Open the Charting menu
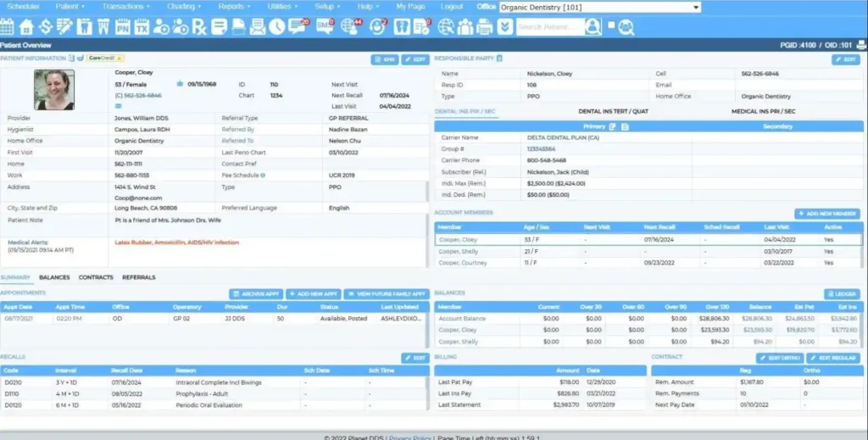Screen dimensions: 868x440 184,7
